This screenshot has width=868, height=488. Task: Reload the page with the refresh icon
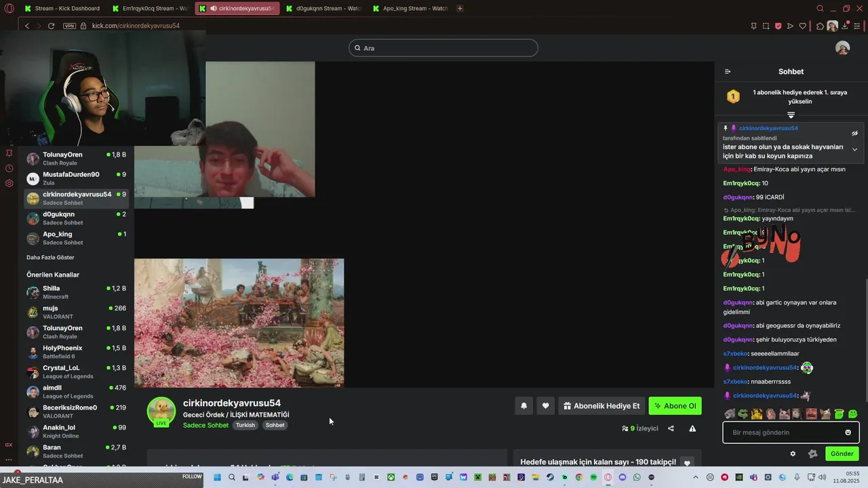click(51, 26)
